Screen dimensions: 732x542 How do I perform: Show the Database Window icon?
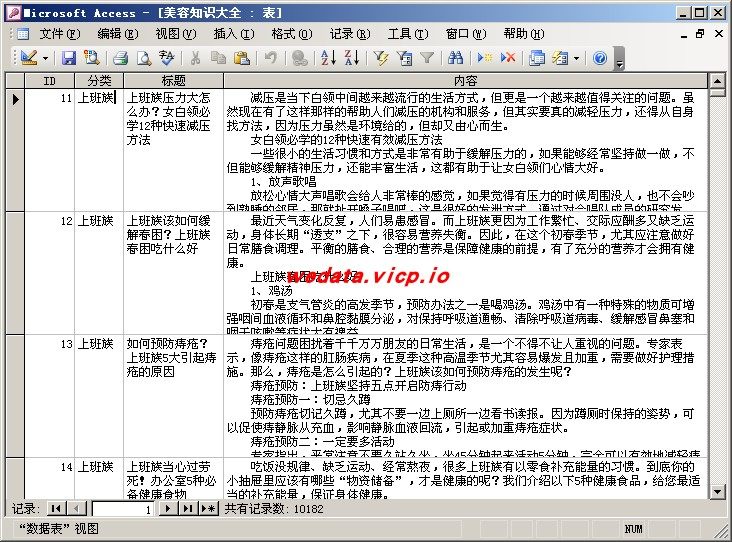pyautogui.click(x=537, y=58)
